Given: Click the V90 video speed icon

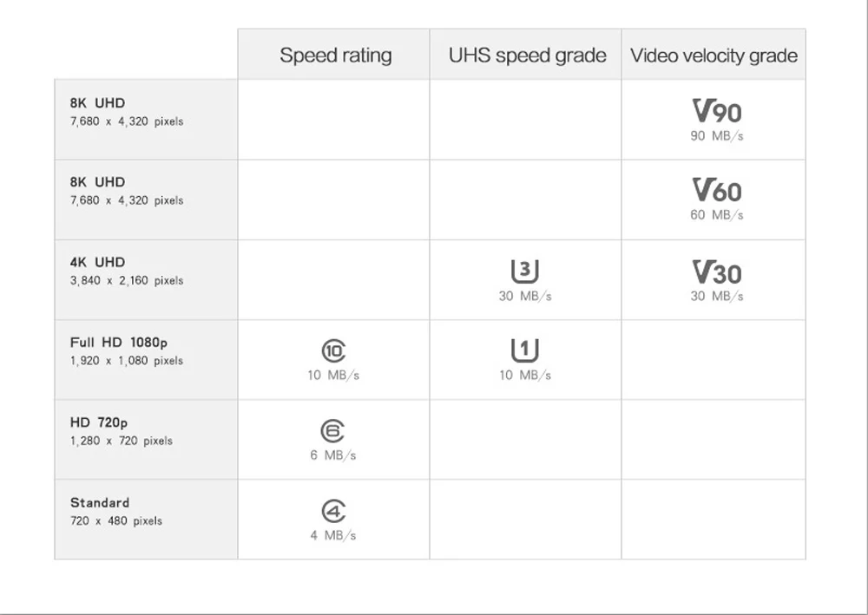Looking at the screenshot, I should coord(716,111).
